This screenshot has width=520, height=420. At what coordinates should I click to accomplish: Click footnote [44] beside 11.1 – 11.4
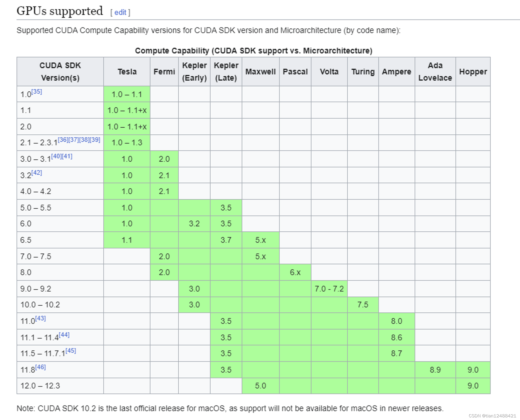(x=64, y=335)
